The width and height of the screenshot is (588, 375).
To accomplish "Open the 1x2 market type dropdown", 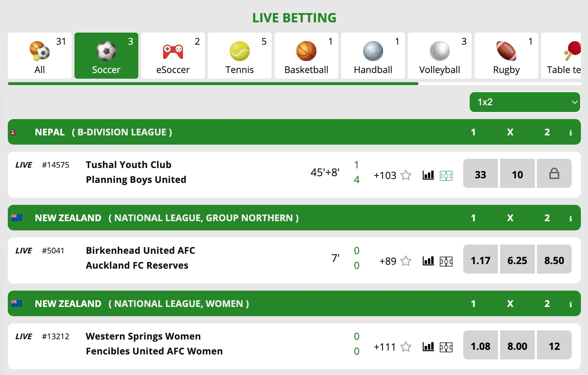I will pos(525,102).
